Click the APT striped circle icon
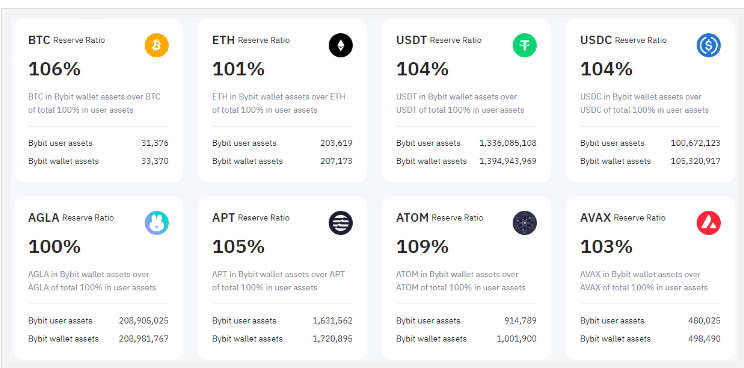This screenshot has width=744, height=368. [341, 223]
